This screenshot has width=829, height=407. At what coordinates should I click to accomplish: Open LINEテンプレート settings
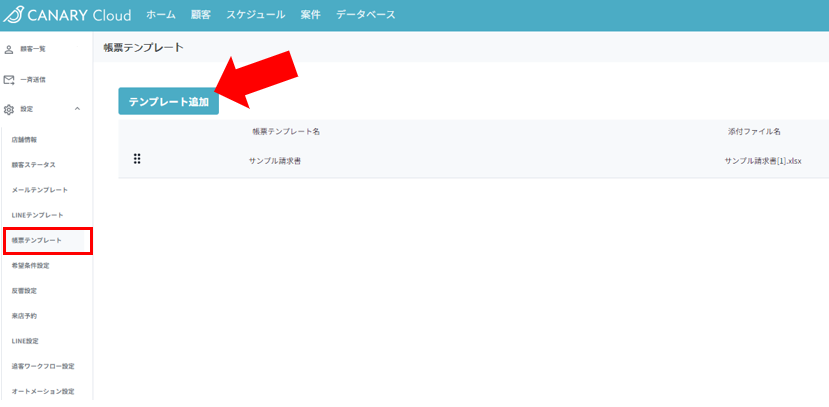[38, 215]
